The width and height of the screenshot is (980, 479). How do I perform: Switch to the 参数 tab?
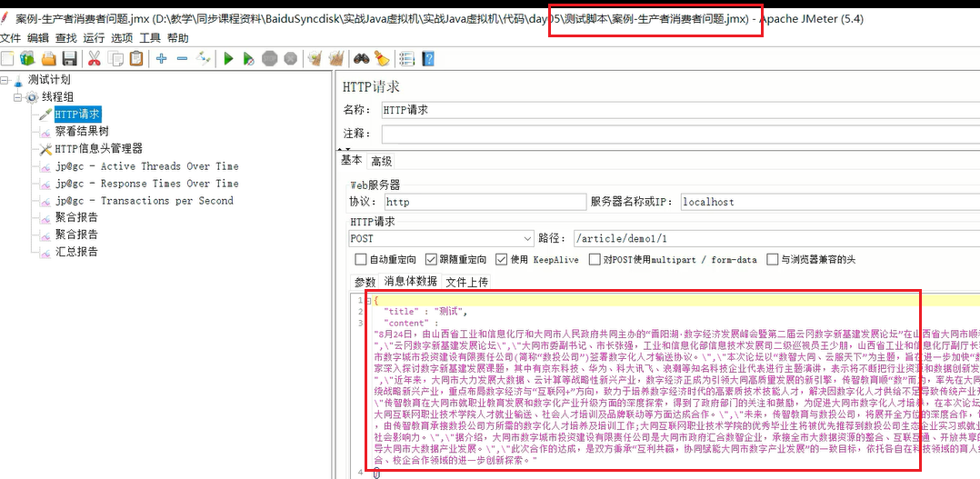tap(365, 282)
